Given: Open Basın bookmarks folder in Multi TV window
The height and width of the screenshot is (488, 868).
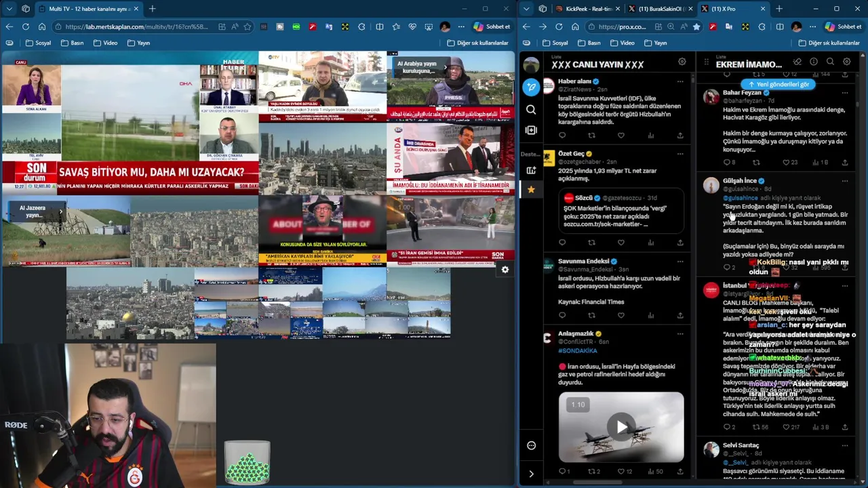Looking at the screenshot, I should (72, 43).
